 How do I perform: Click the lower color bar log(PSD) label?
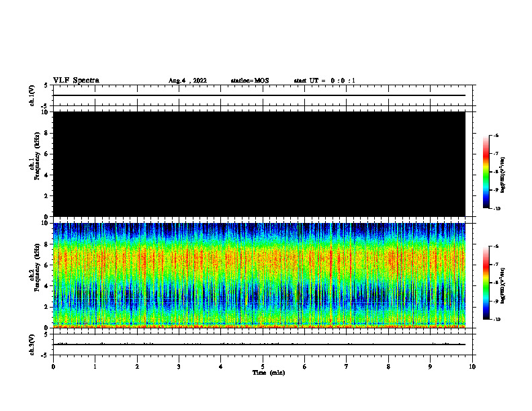pos(503,285)
